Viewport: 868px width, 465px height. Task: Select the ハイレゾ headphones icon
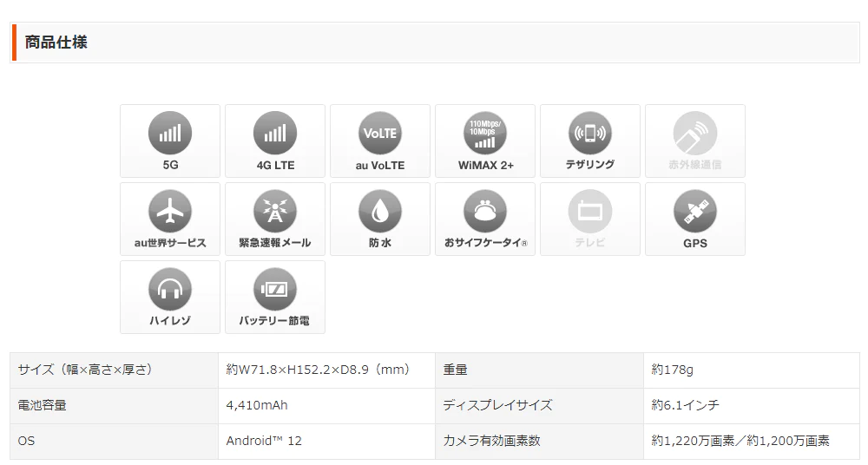tap(170, 290)
